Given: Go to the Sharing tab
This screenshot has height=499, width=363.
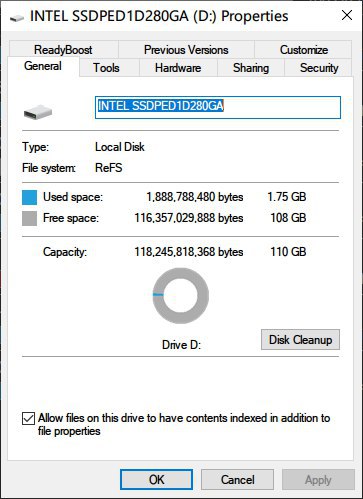Looking at the screenshot, I should pyautogui.click(x=251, y=68).
